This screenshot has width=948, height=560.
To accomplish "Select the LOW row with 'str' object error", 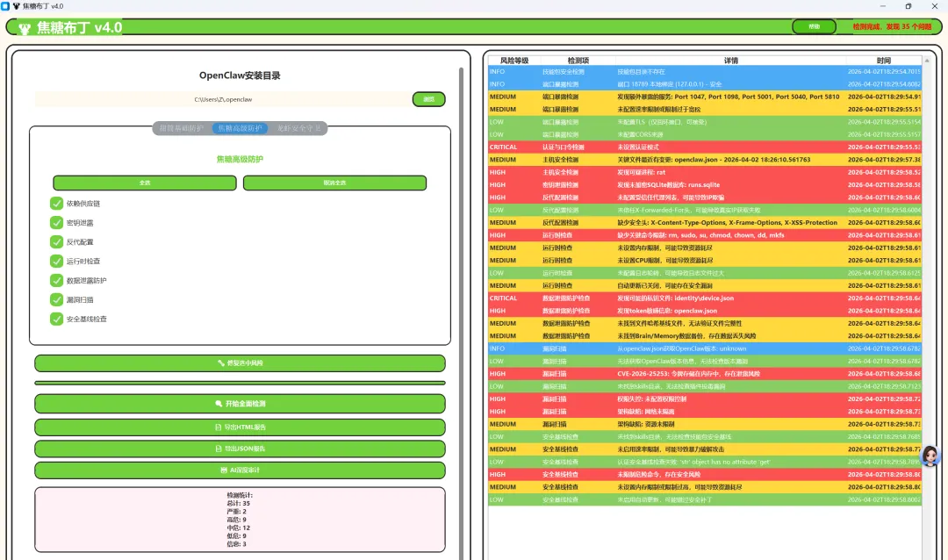I will click(705, 462).
